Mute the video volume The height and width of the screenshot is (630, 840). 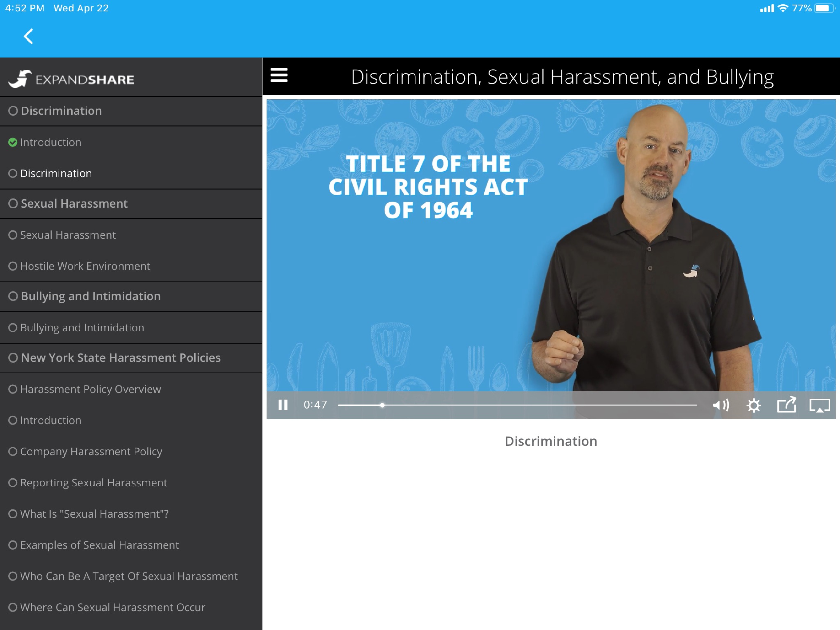tap(720, 405)
